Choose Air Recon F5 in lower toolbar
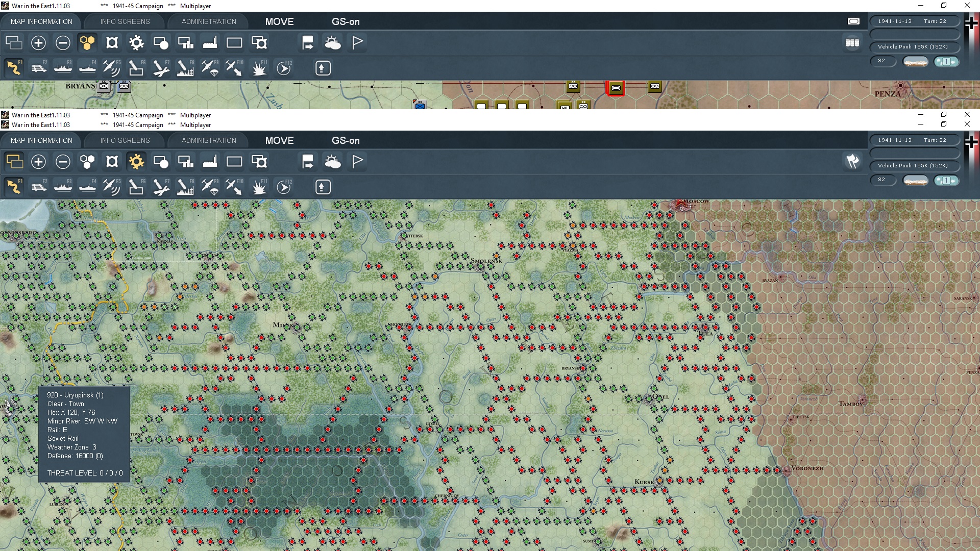This screenshot has height=551, width=980. pyautogui.click(x=111, y=187)
